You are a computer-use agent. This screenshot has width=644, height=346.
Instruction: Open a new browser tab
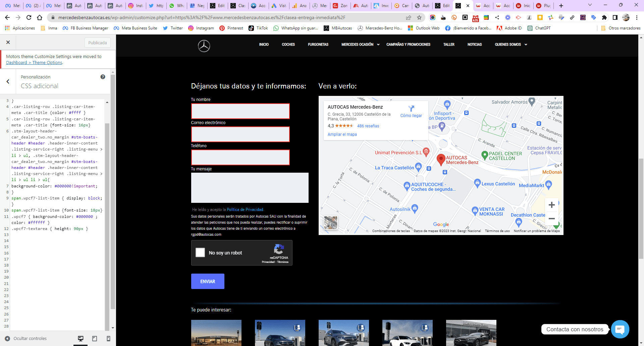click(561, 6)
